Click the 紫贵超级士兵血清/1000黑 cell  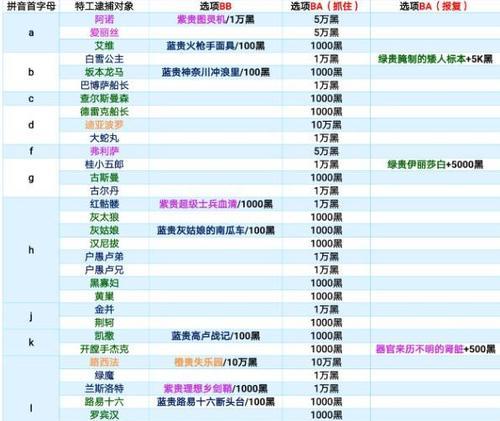pyautogui.click(x=216, y=204)
